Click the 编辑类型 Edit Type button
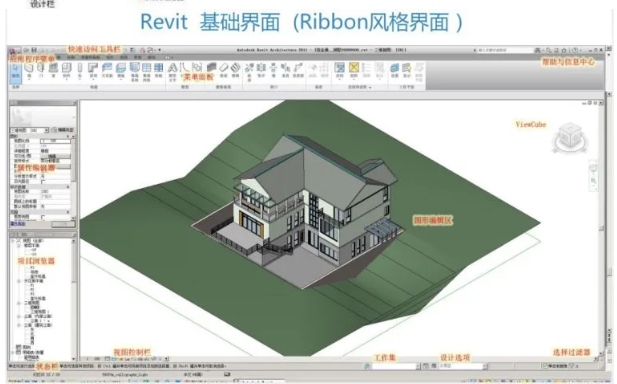The image size is (617, 384). click(x=63, y=130)
